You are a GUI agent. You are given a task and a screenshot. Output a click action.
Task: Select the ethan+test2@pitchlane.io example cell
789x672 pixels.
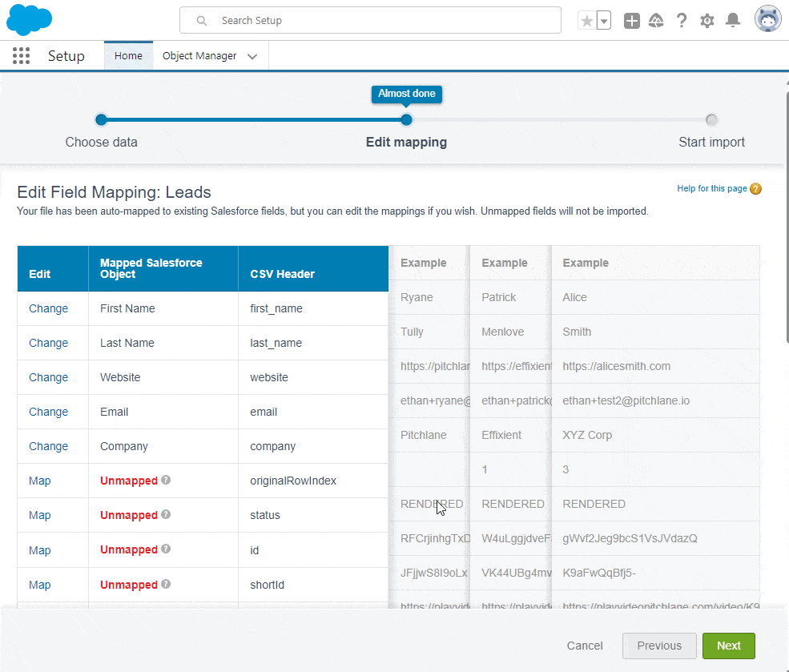(x=655, y=400)
